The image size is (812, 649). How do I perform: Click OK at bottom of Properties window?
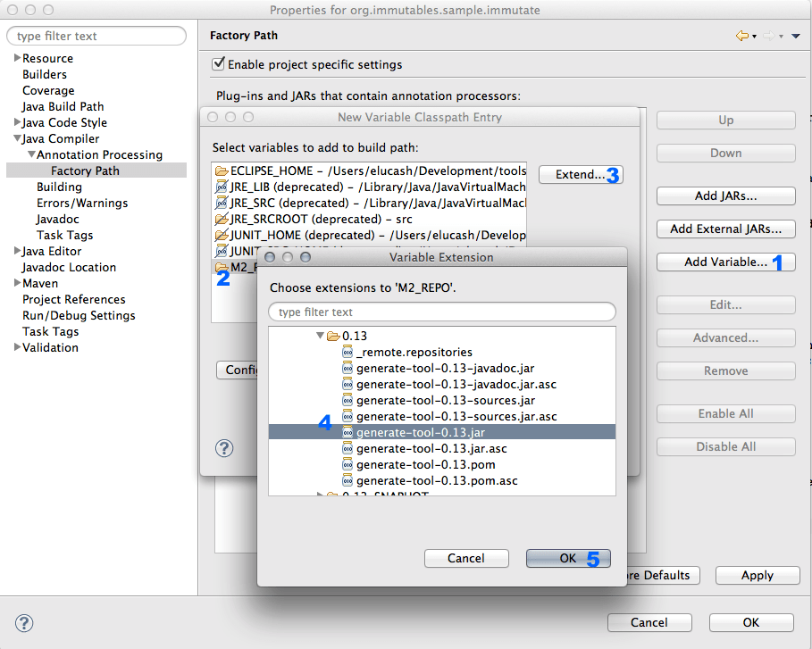pyautogui.click(x=751, y=622)
